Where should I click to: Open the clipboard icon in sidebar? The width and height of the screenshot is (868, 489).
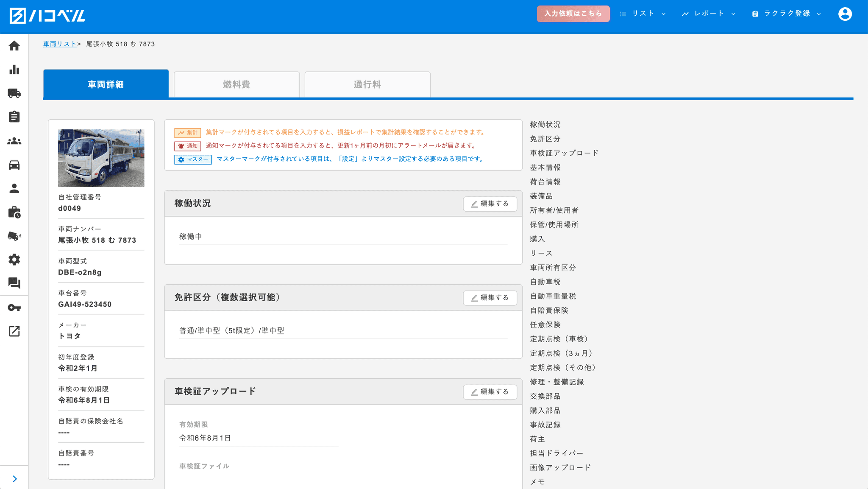click(14, 117)
